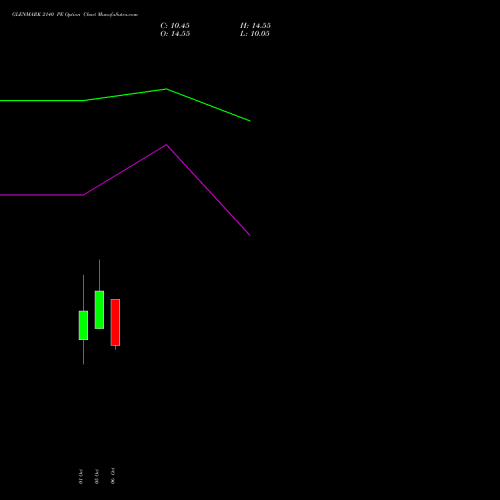This screenshot has width=500, height=500.
Task: Click the peak of the green indicator line
Action: 166,89
